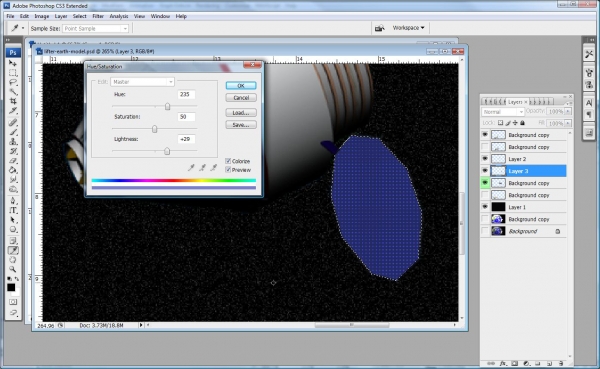Click OK in Hue/Saturation dialog
This screenshot has width=600, height=369.
point(241,86)
